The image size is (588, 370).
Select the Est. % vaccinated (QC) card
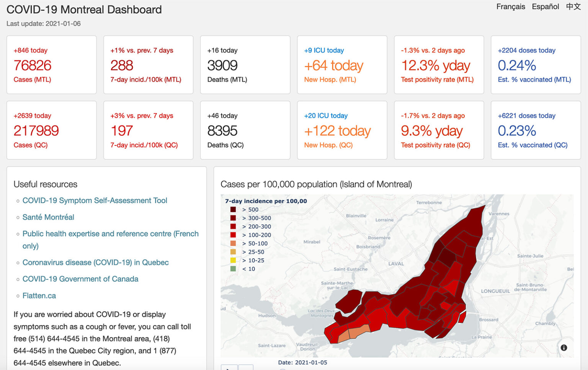tap(536, 130)
